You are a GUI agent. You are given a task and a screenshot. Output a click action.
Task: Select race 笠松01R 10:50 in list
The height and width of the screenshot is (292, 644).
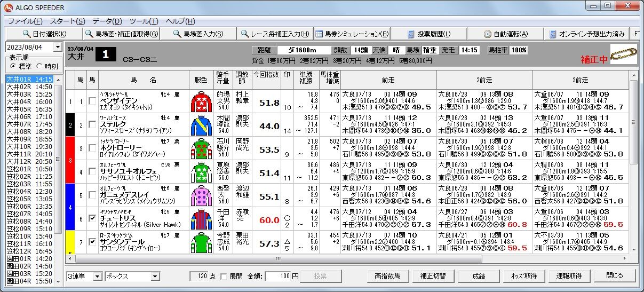click(x=29, y=169)
